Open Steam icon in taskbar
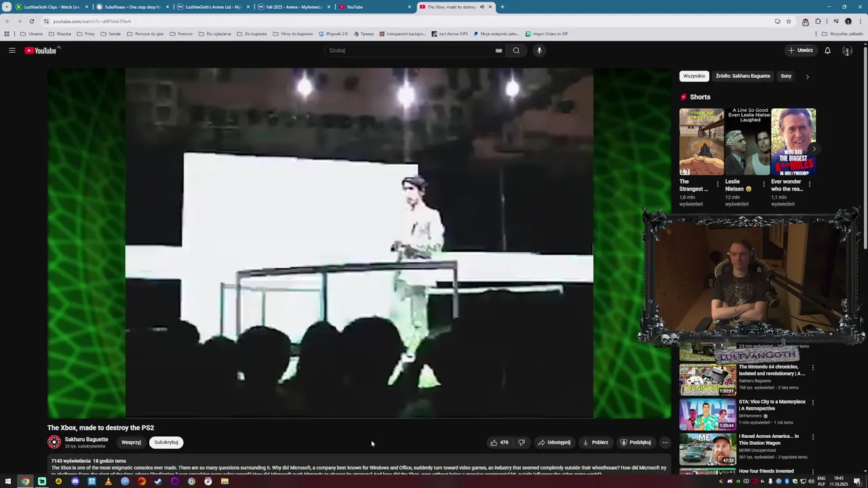 click(x=158, y=481)
